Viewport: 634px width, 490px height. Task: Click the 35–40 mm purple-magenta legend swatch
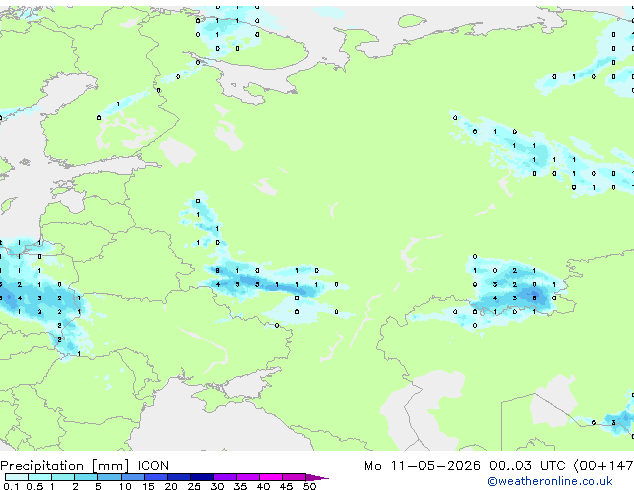coord(247,477)
